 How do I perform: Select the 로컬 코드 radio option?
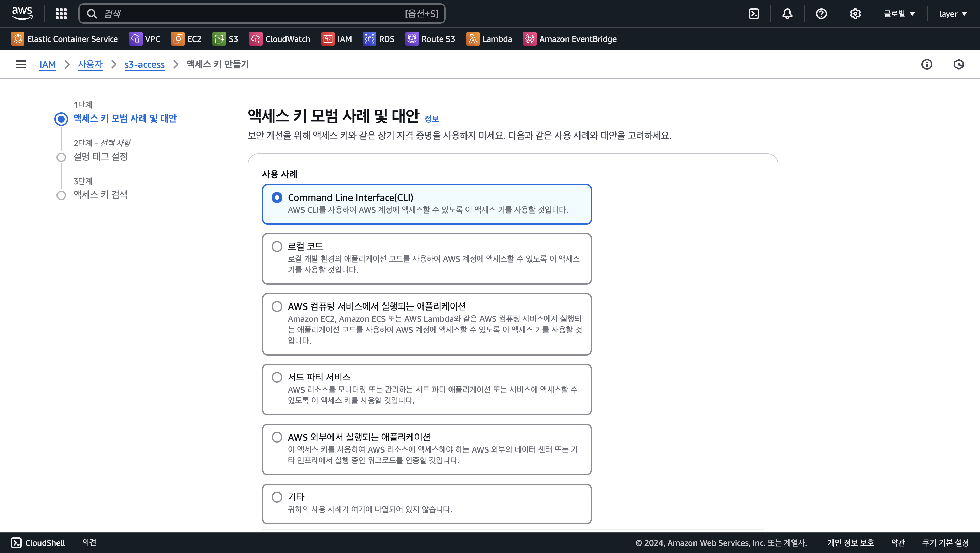coord(277,246)
